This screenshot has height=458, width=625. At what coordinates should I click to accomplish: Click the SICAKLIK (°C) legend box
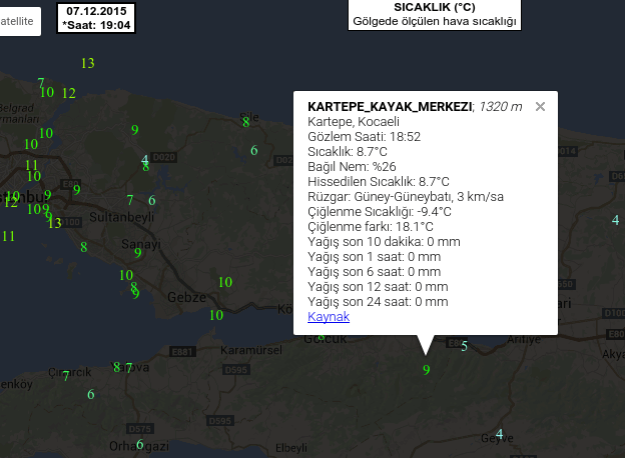(434, 14)
